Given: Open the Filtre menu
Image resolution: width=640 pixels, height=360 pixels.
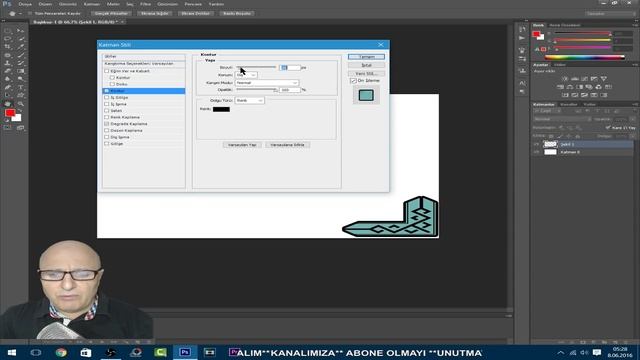Looking at the screenshot, I should point(146,4).
